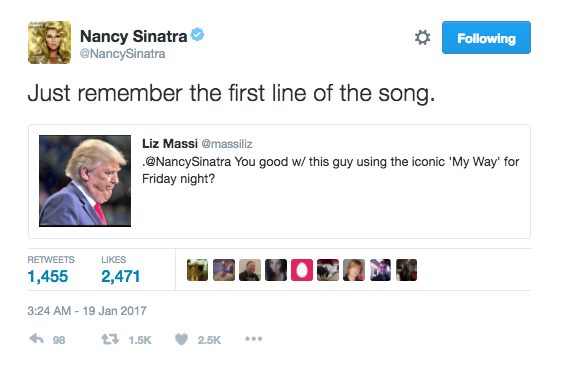
Task: Toggle the Following button
Action: pos(486,38)
